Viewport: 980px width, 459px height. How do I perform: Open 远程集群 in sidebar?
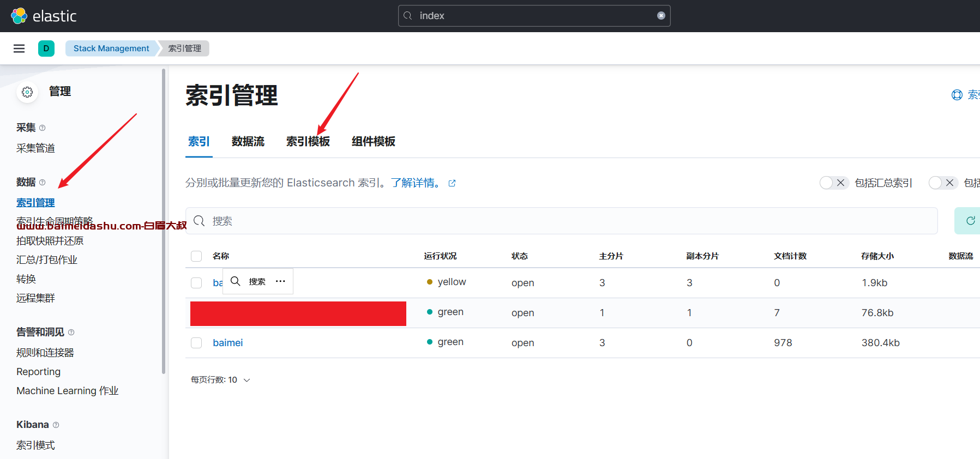pos(35,298)
